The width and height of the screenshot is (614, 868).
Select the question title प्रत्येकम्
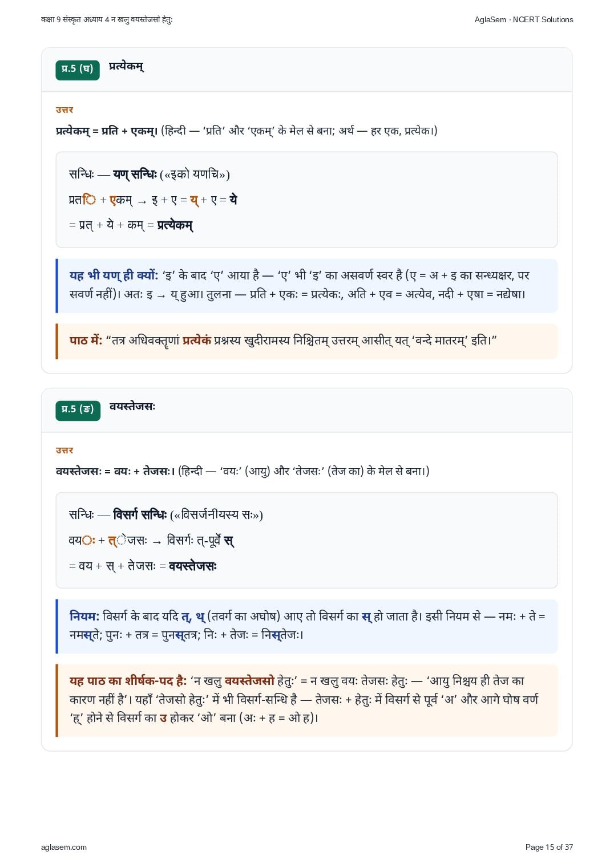[126, 66]
